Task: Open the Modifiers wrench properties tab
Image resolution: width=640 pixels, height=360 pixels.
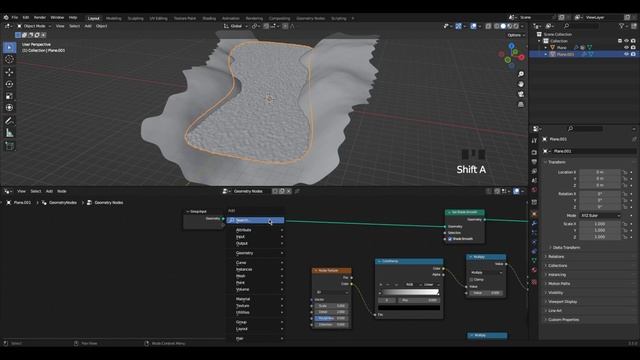Action: pos(534,223)
